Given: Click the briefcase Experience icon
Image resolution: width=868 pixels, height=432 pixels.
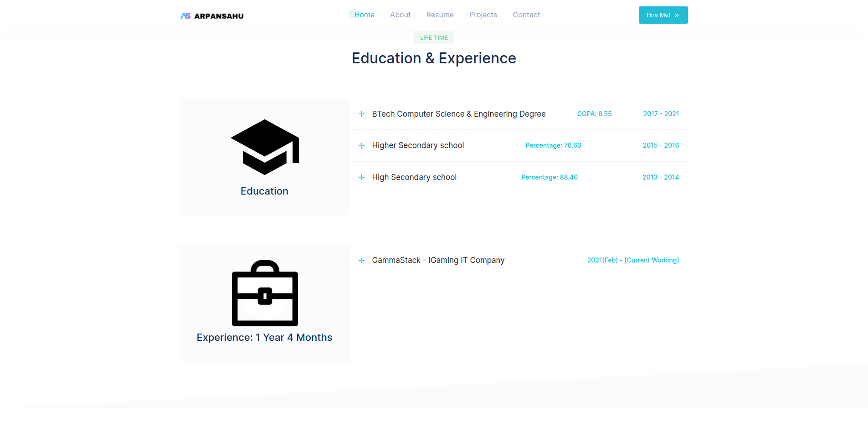Looking at the screenshot, I should pyautogui.click(x=265, y=293).
